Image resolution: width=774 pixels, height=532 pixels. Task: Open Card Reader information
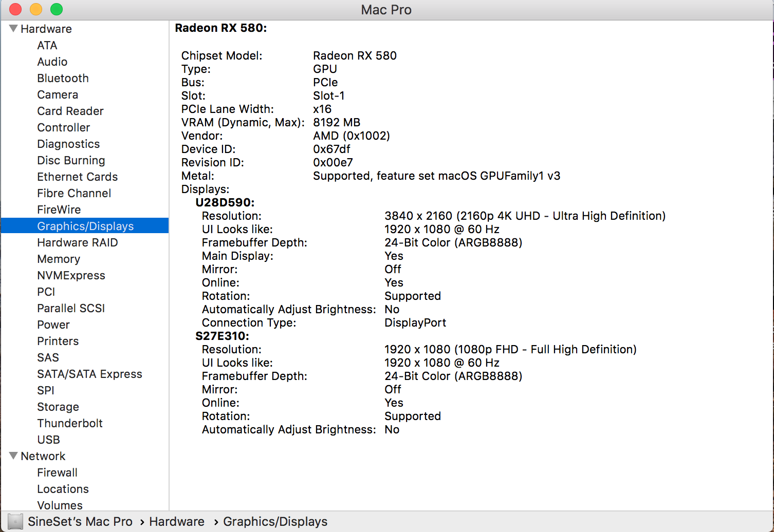coord(70,111)
